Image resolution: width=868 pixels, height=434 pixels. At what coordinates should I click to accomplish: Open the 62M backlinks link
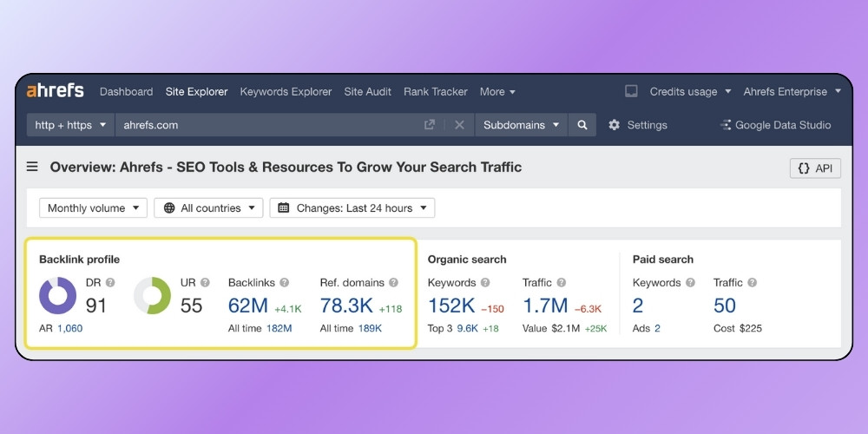[248, 306]
